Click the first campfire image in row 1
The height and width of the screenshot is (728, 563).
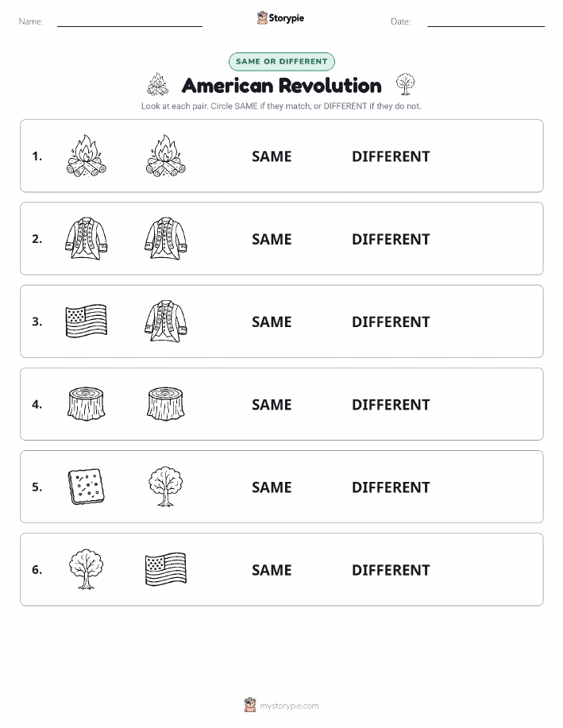coord(87,156)
